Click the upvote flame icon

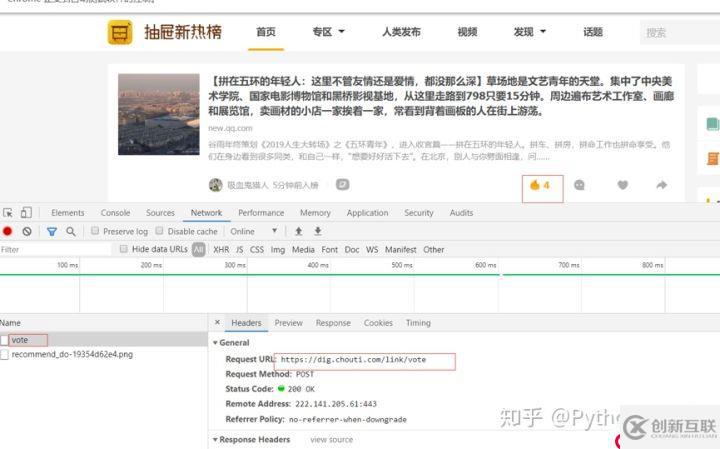pos(535,185)
